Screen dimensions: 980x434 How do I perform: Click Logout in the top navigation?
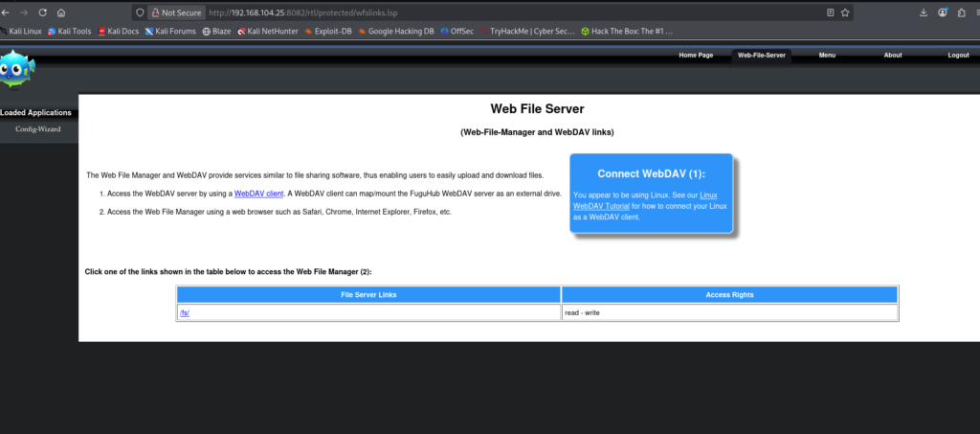[x=958, y=56]
